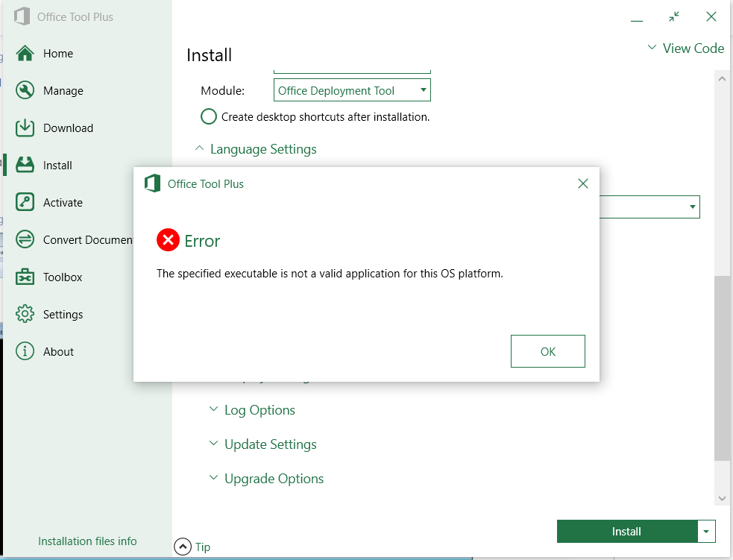Open the dropdown partly hidden behind dialog

pyautogui.click(x=649, y=207)
